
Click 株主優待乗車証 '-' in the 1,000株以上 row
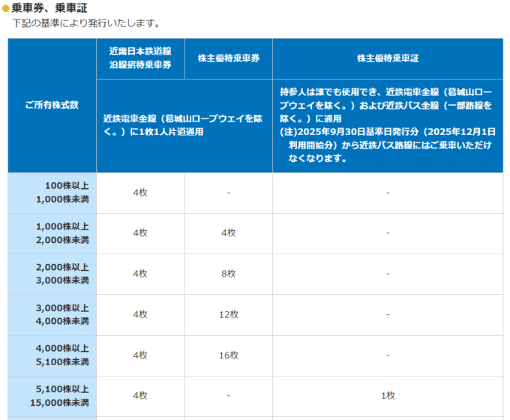[388, 233]
